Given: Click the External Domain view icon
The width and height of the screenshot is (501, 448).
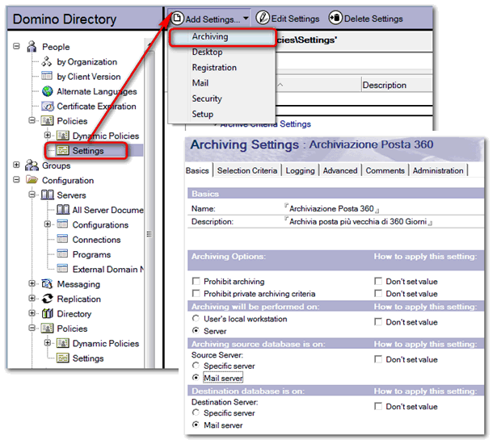Looking at the screenshot, I should 62,269.
